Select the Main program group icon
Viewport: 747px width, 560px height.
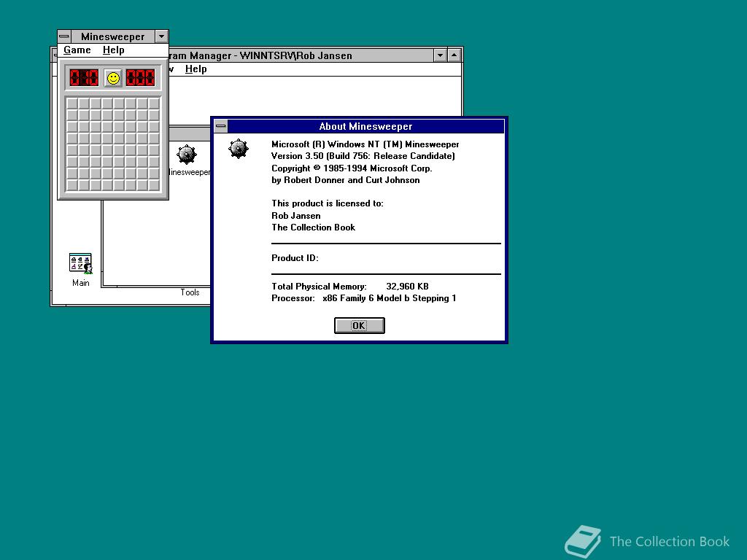click(80, 263)
